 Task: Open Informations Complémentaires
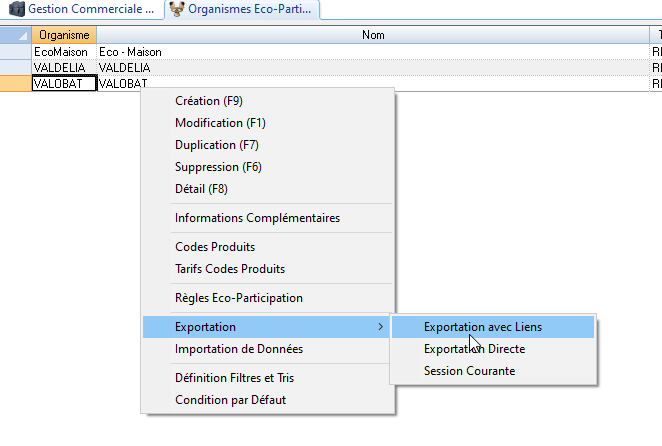tap(257, 218)
